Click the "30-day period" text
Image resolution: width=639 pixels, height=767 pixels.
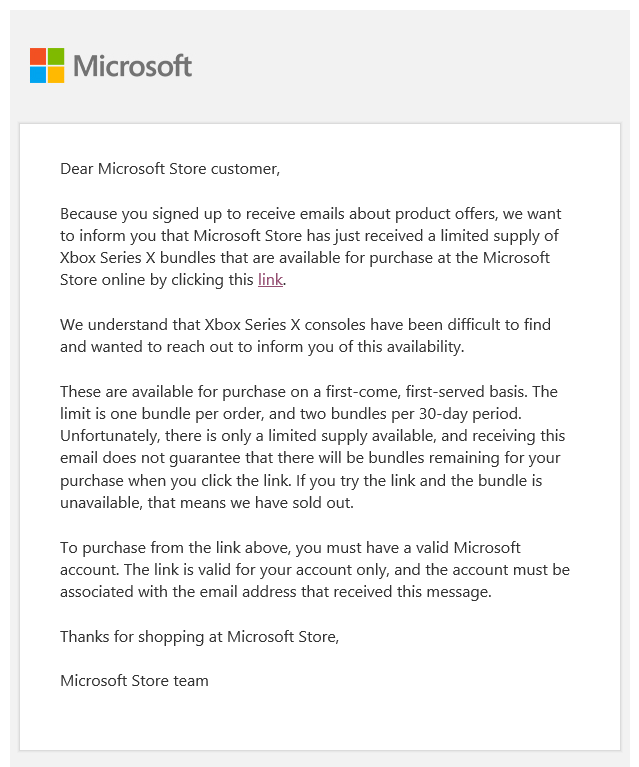point(469,414)
